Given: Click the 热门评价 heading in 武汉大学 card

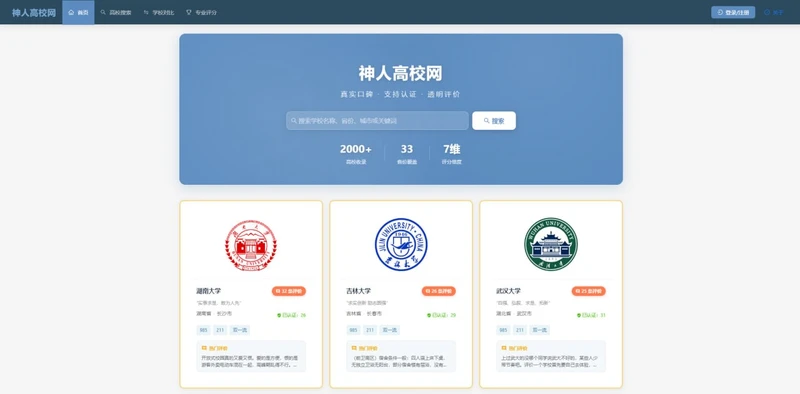Looking at the screenshot, I should pos(514,348).
